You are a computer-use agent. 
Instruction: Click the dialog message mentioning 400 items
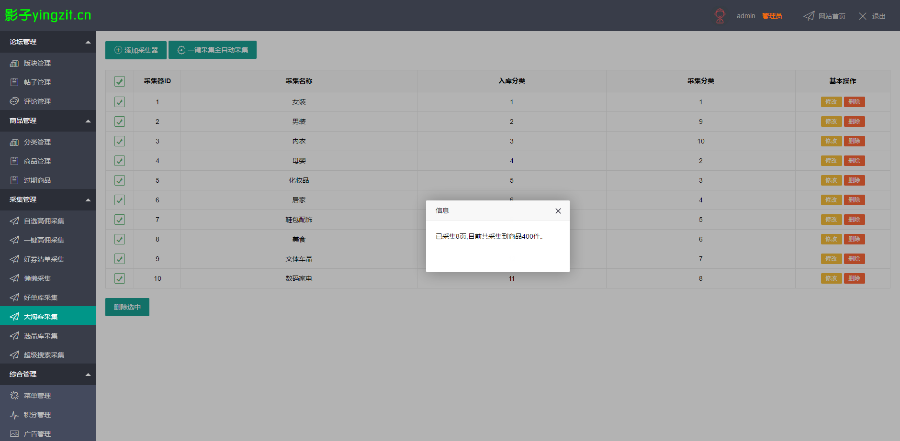pos(489,236)
